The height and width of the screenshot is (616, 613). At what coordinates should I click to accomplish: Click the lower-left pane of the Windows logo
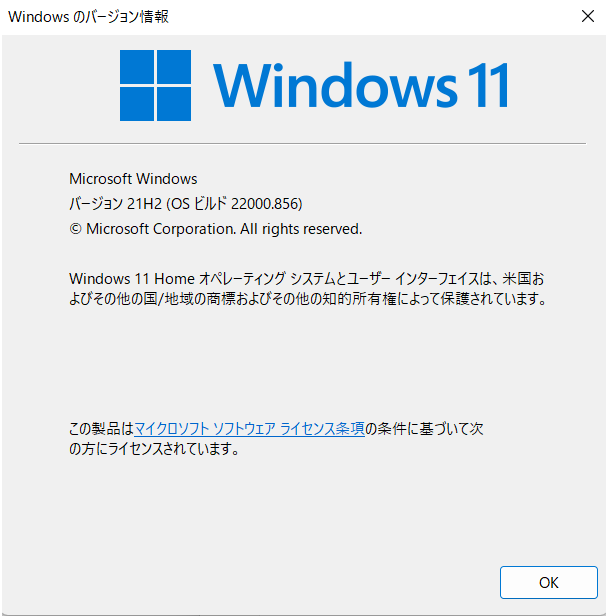(x=137, y=104)
